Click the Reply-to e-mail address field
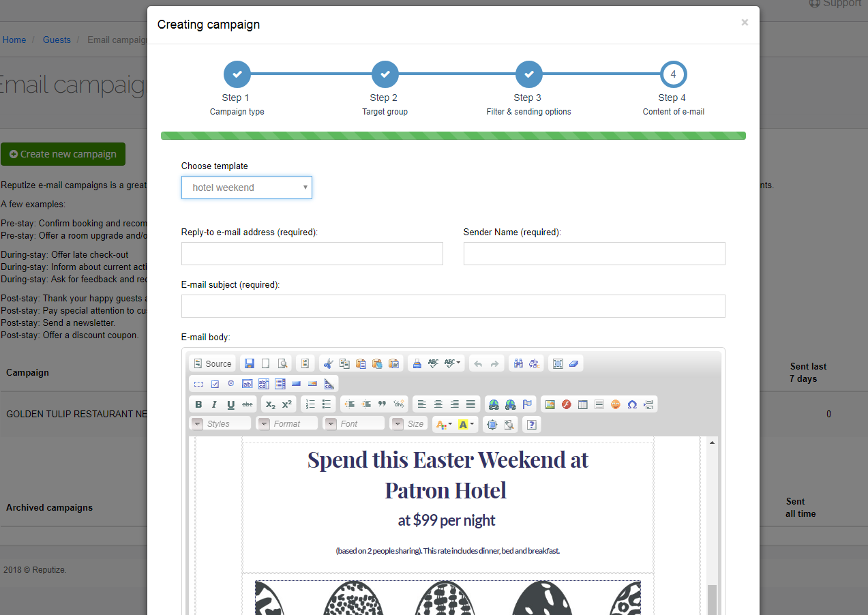The height and width of the screenshot is (615, 868). click(312, 254)
